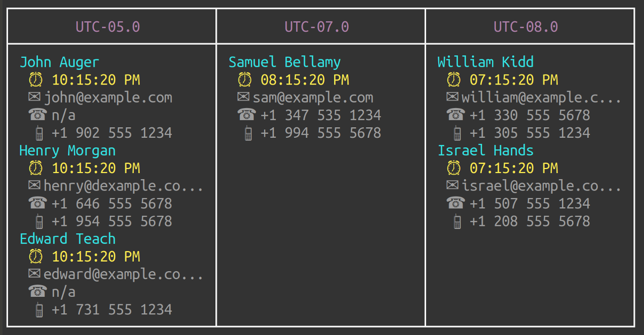Click the envelope icon next to Israel's email
The width and height of the screenshot is (644, 335).
pos(452,185)
